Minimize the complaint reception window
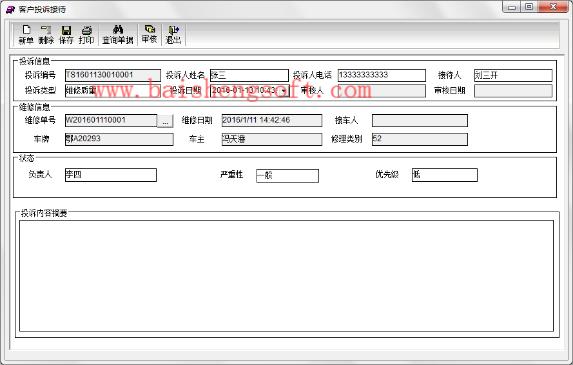 (x=511, y=7)
